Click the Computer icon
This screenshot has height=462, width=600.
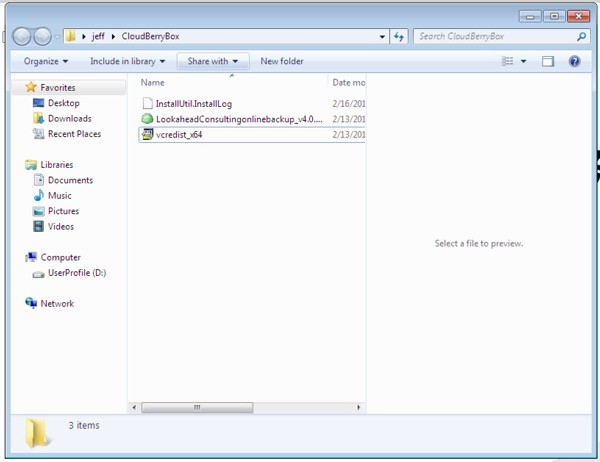pyautogui.click(x=31, y=257)
